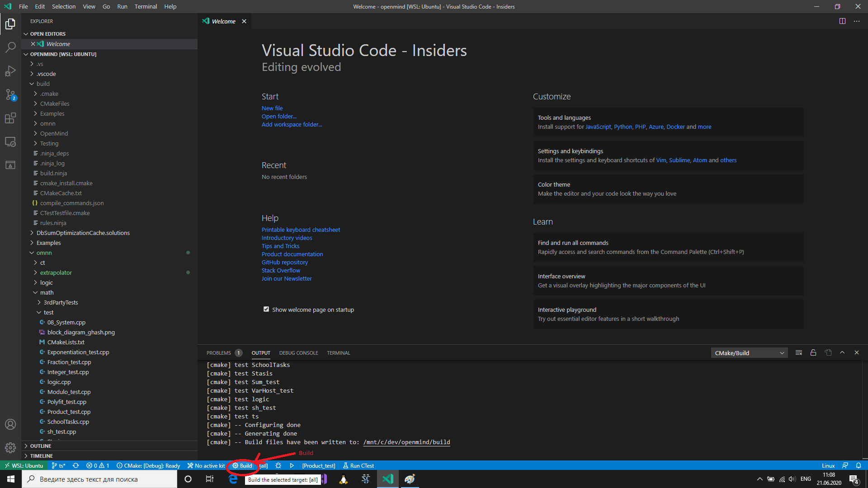Synchronize changes from the status bar
This screenshot has height=488, width=868.
[76, 465]
